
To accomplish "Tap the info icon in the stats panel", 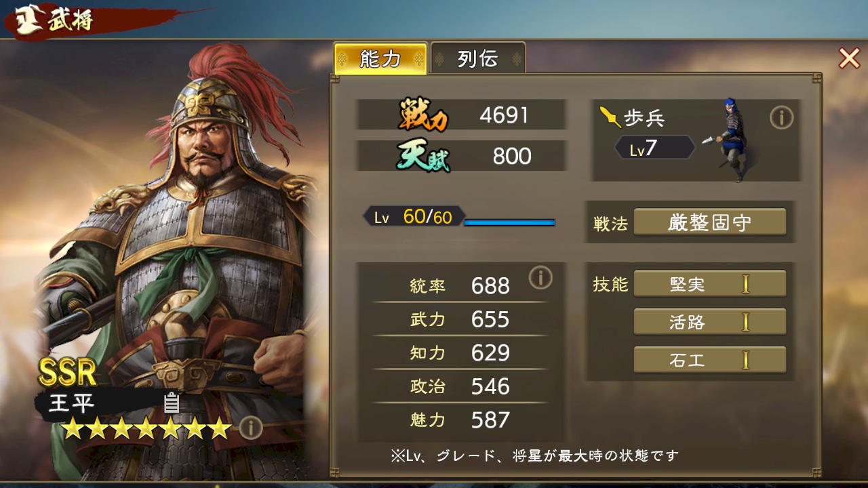I will pos(540,277).
